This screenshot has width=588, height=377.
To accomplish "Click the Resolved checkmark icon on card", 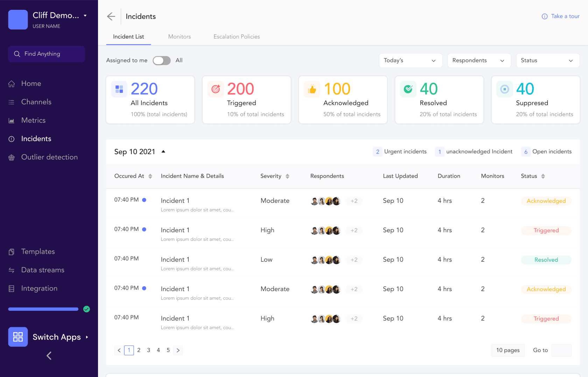I will 408,89.
